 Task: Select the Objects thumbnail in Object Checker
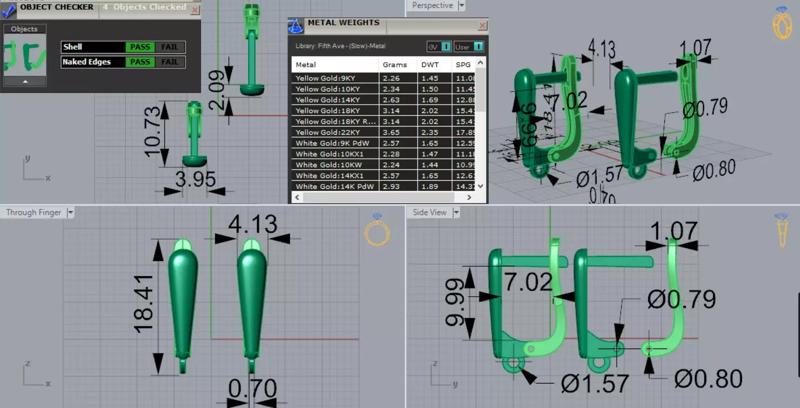point(25,54)
